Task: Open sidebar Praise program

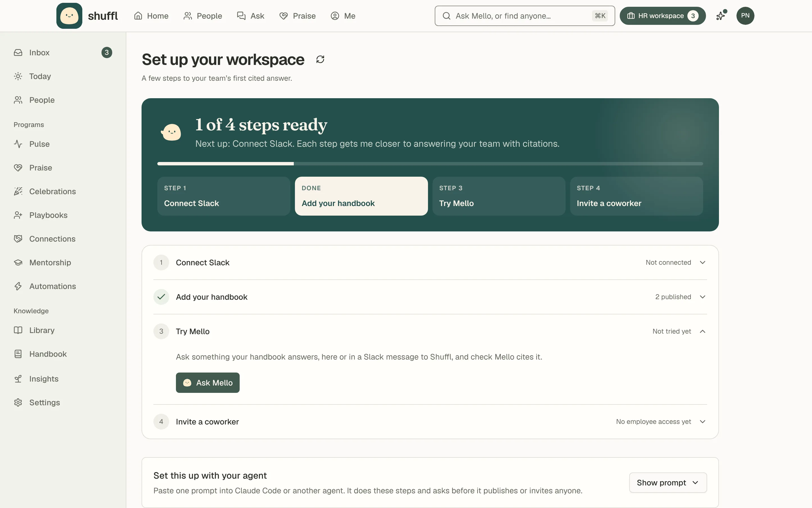Action: pos(63,168)
